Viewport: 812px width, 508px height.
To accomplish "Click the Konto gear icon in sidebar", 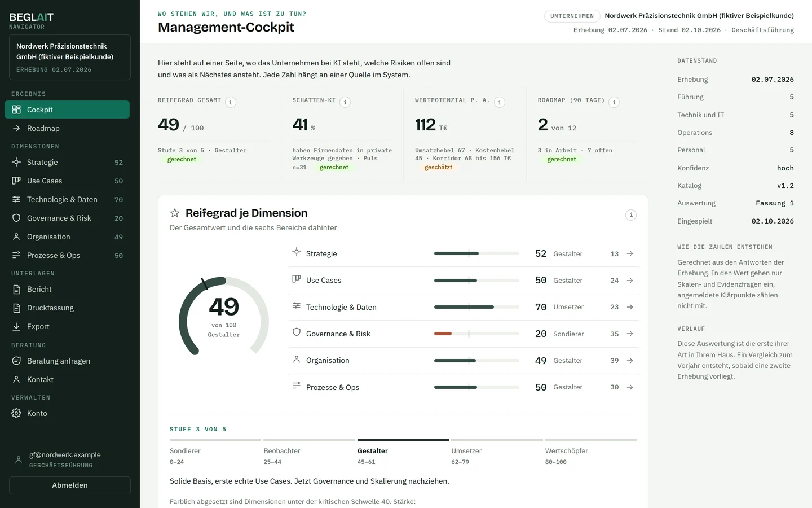I will point(16,413).
